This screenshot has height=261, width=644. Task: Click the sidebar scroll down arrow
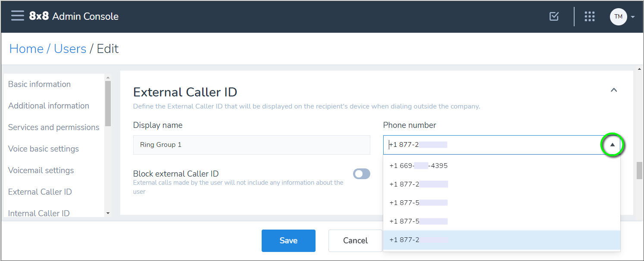pos(108,213)
